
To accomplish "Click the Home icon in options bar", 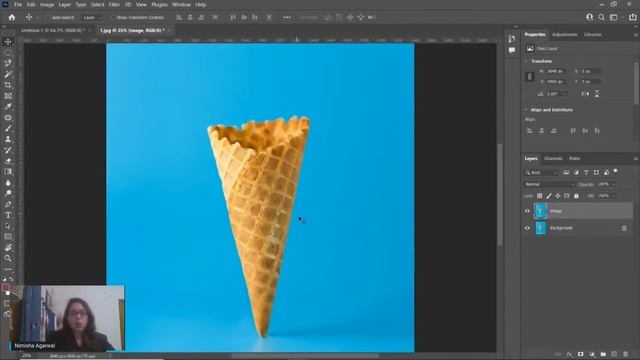I will tap(12, 18).
